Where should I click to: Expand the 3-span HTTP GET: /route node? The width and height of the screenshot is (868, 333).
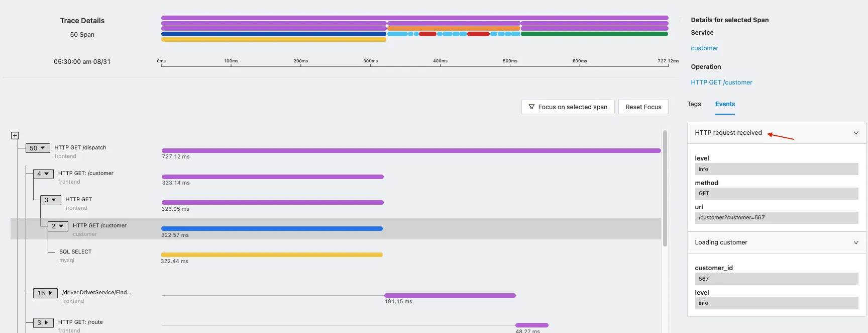pos(43,322)
